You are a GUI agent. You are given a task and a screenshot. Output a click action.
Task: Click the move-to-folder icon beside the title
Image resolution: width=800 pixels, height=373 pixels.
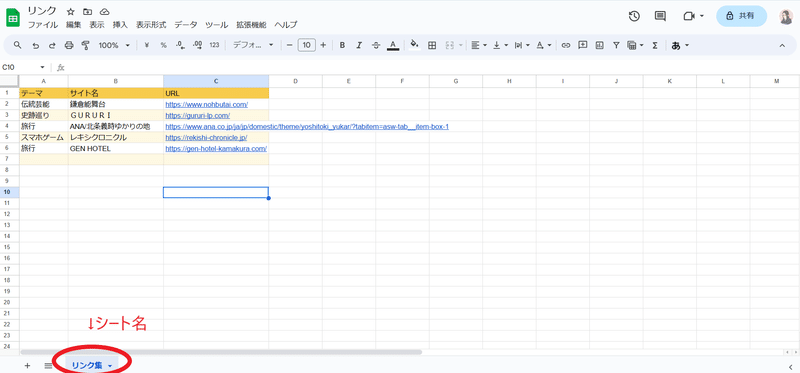pyautogui.click(x=88, y=11)
